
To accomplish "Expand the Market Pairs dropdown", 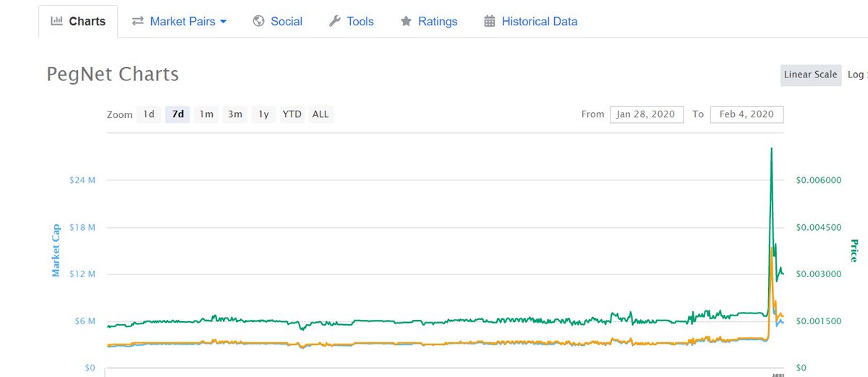I will click(x=179, y=21).
